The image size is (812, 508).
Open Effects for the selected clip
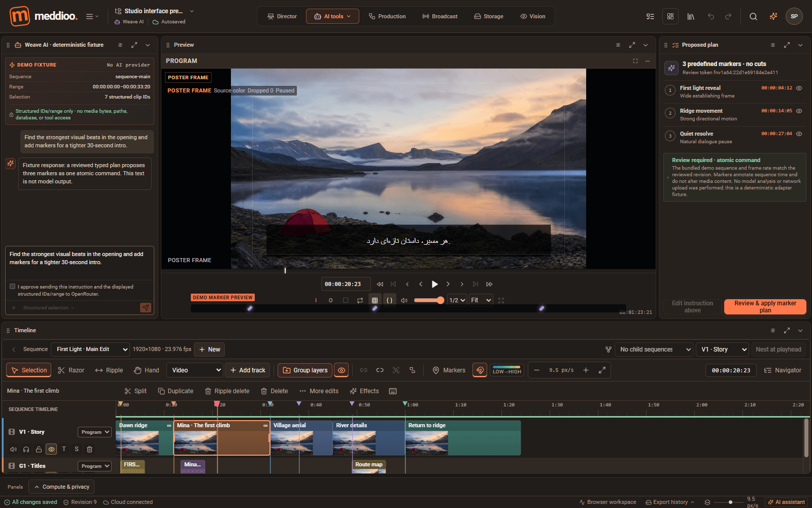364,391
